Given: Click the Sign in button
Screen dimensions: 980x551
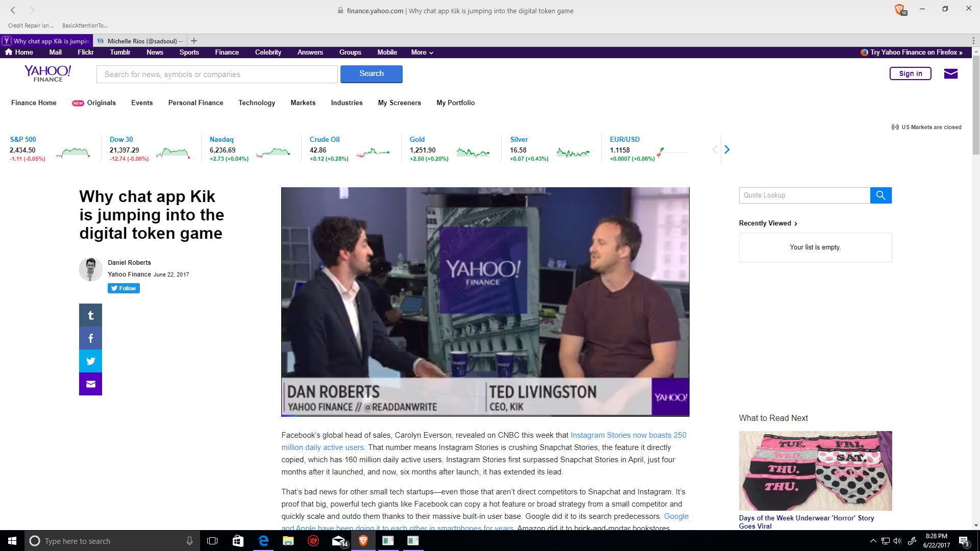Looking at the screenshot, I should [910, 73].
